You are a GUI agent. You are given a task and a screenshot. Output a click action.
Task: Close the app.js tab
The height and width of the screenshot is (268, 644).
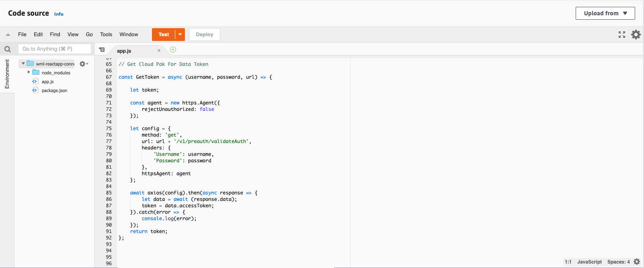159,51
